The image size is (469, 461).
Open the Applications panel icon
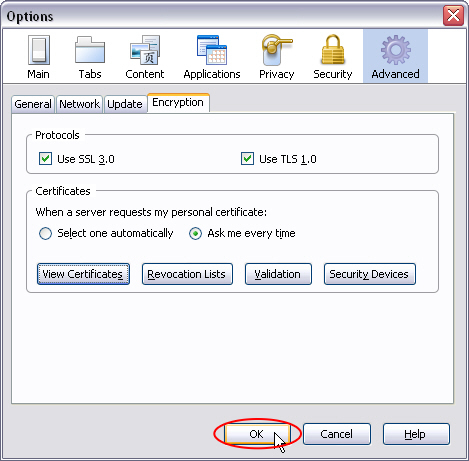(x=212, y=57)
